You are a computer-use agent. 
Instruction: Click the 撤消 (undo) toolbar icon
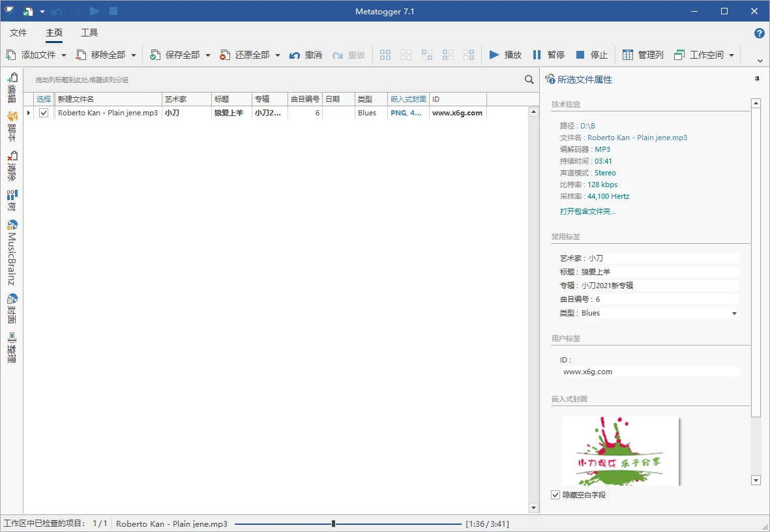click(305, 55)
